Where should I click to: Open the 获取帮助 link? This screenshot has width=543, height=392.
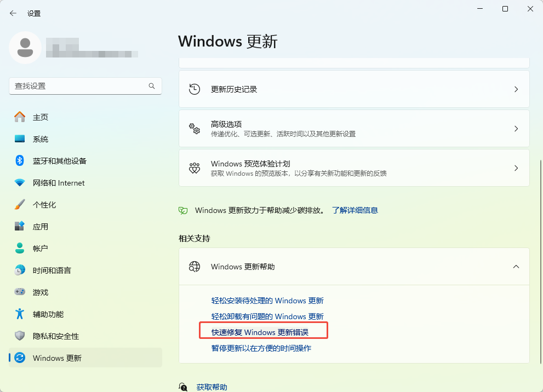coord(212,387)
